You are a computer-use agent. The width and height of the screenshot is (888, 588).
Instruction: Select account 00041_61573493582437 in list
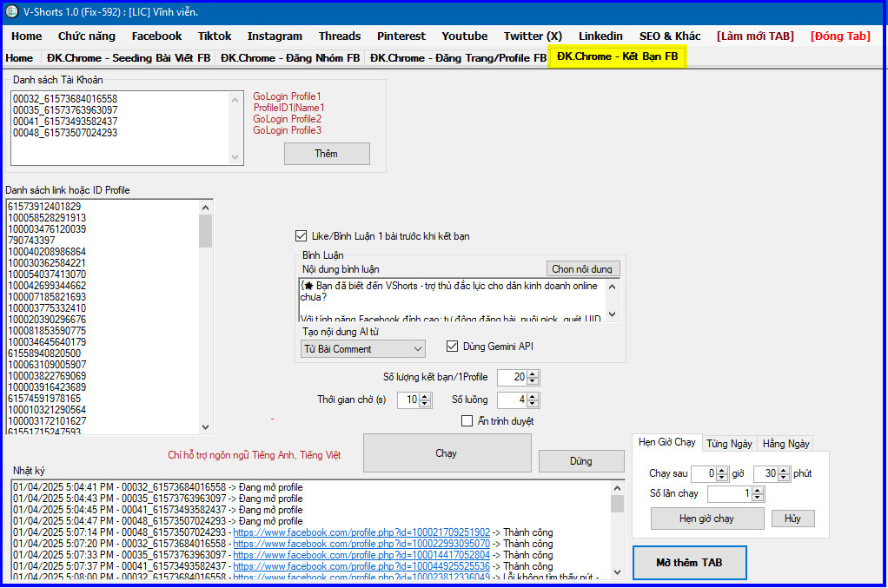coord(65,122)
